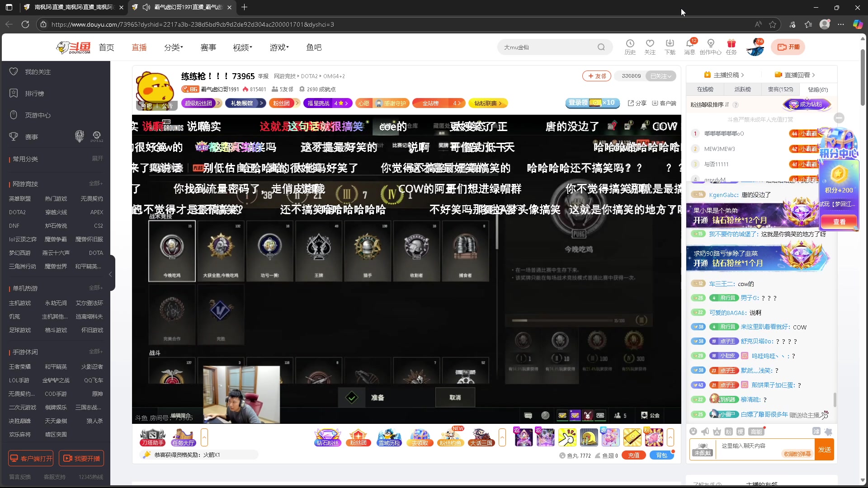Click the browser favorites star icon
The height and width of the screenshot is (488, 868).
[773, 24]
